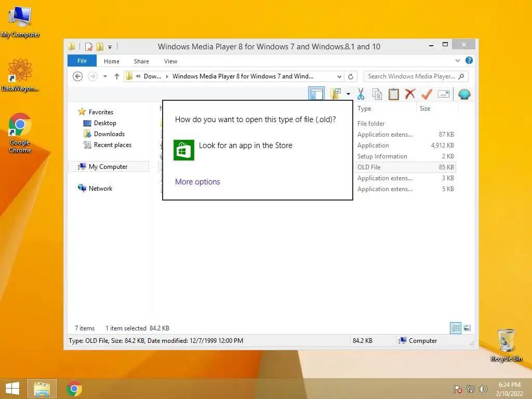Select Favorites in navigation pane
This screenshot has width=532, height=399.
(101, 112)
